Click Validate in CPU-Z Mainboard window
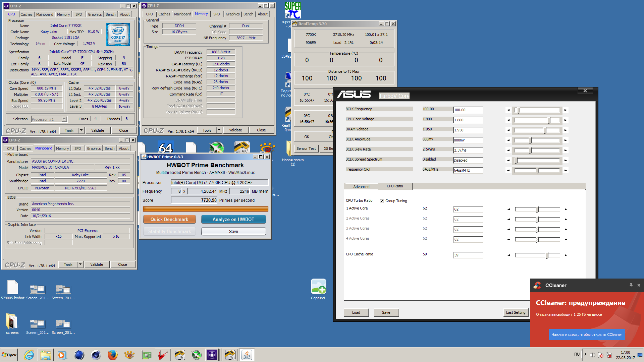This screenshot has height=362, width=644. click(97, 264)
